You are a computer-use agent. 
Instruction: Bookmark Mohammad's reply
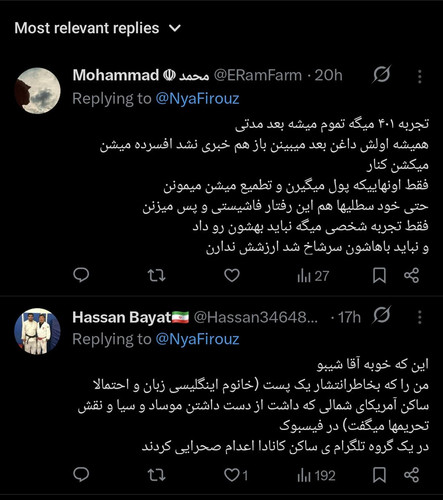click(379, 276)
